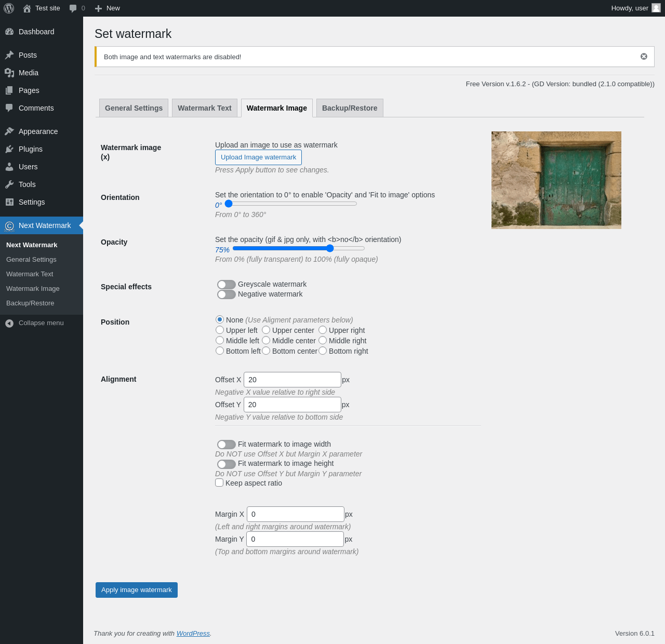
Task: Click Apply image watermark button
Action: pos(137,590)
